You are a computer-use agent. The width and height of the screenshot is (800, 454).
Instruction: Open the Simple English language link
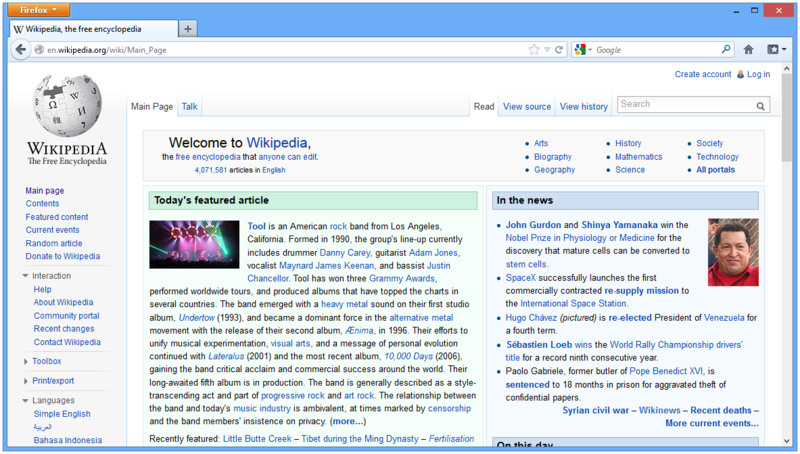coord(62,414)
